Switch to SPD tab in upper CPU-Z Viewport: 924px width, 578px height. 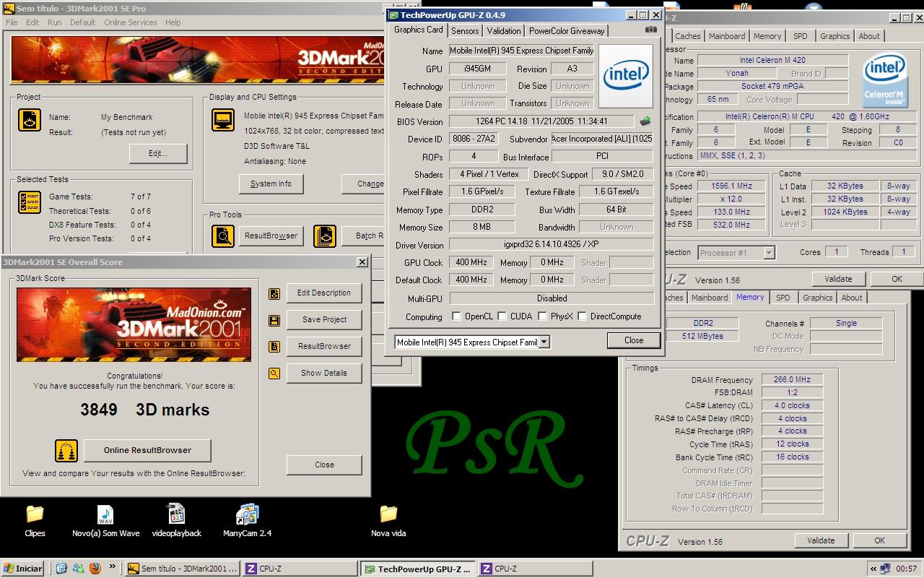(x=801, y=36)
